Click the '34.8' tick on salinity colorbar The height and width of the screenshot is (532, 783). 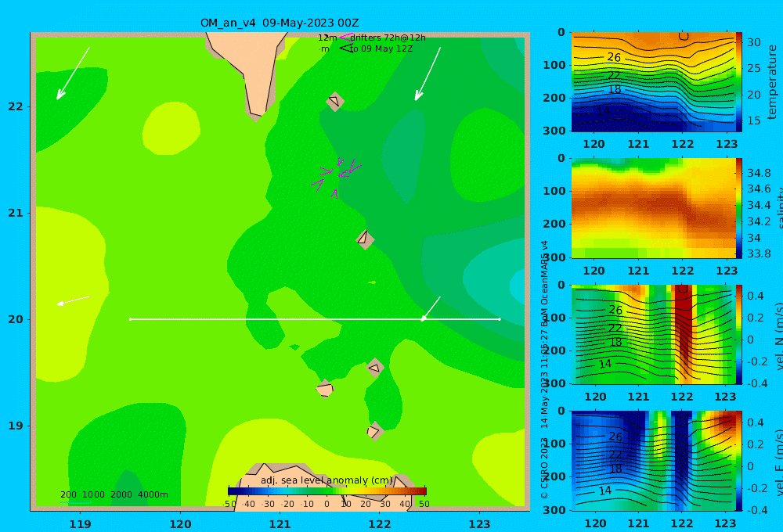pos(759,173)
